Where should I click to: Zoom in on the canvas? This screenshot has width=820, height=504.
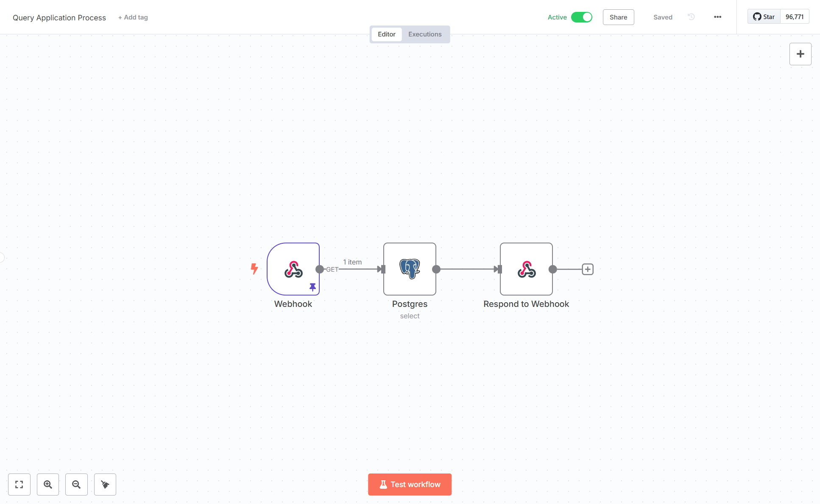click(x=48, y=485)
